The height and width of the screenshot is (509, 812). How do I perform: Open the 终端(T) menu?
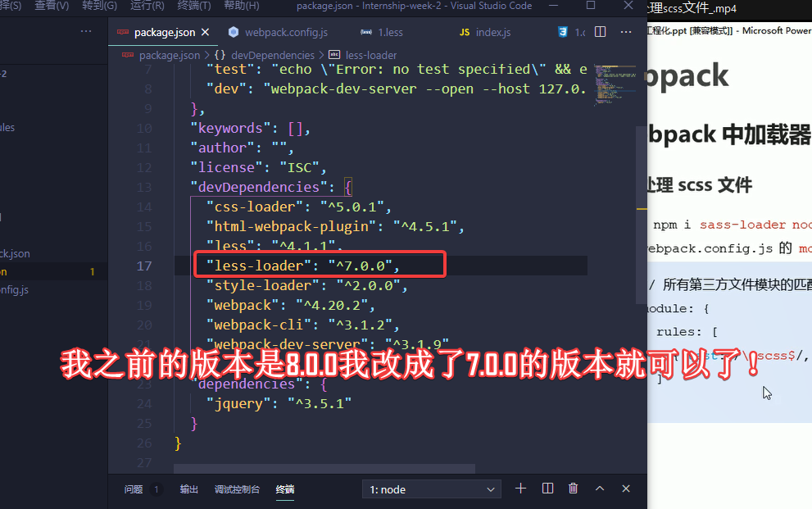193,6
